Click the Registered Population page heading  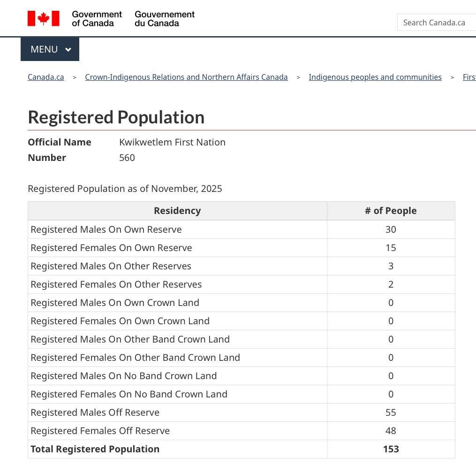coord(116,117)
